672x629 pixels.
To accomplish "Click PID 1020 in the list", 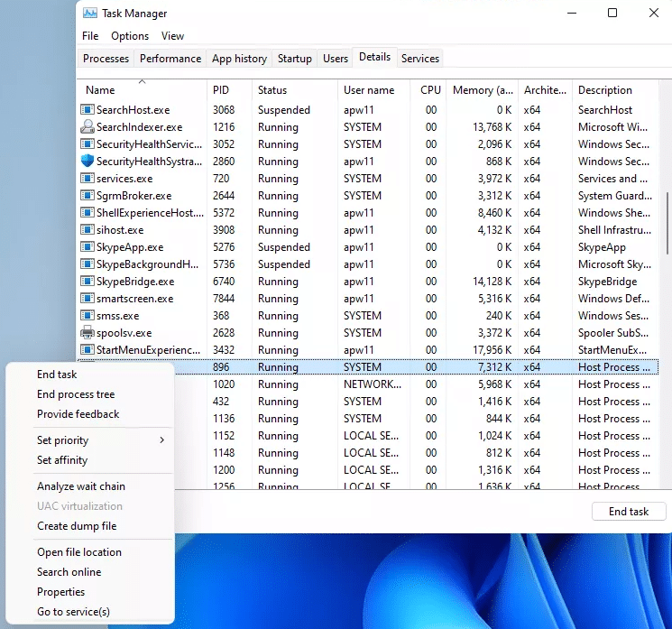I will pos(224,384).
